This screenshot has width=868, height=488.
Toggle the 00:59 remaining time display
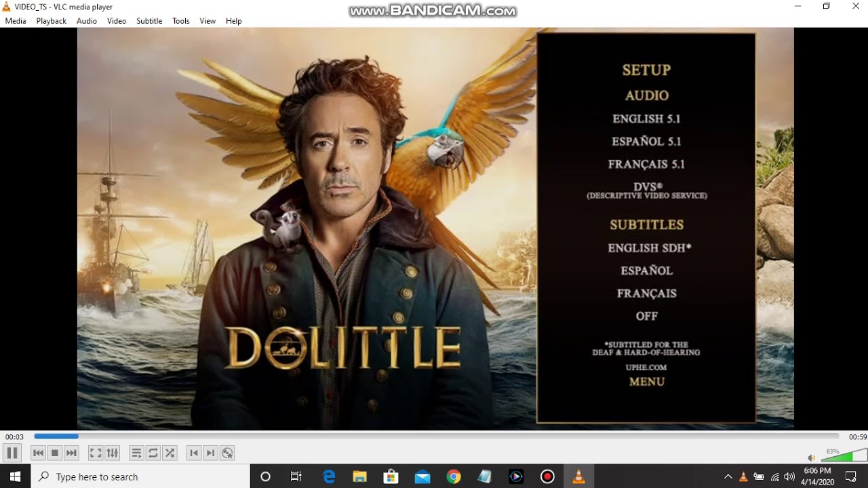tap(857, 437)
